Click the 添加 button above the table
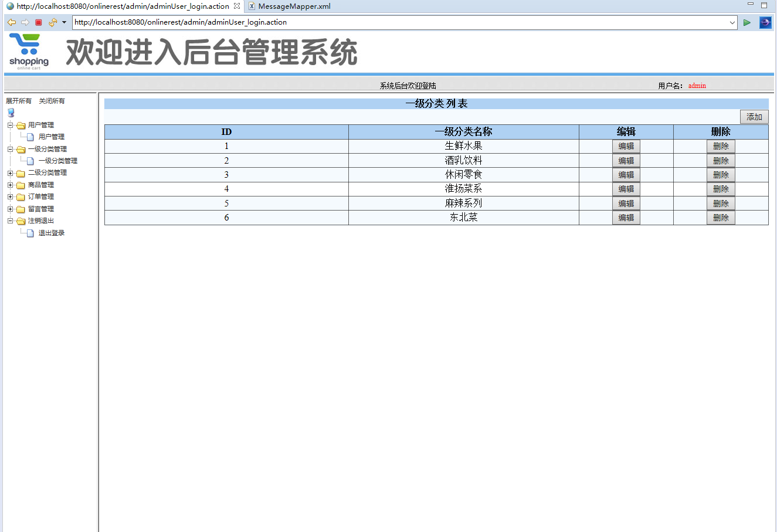 pos(754,117)
